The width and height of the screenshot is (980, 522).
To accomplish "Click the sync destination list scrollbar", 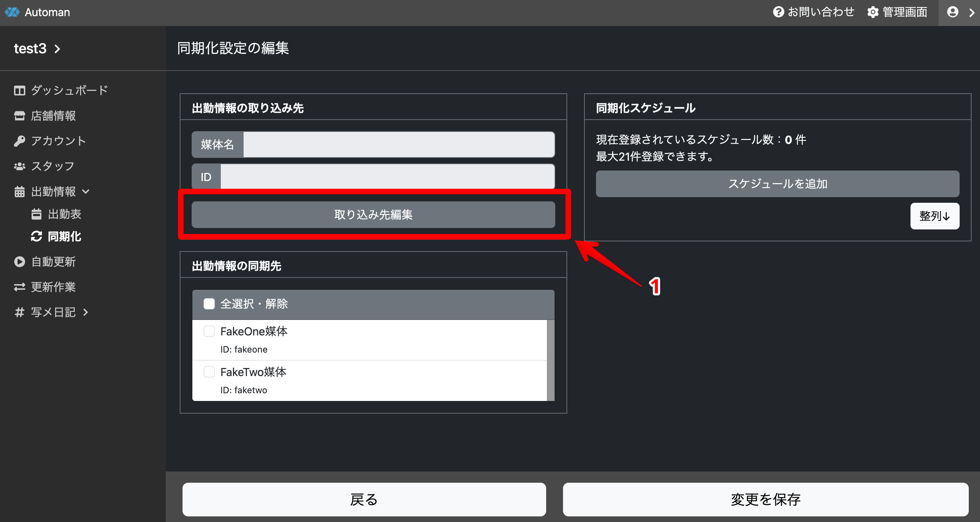I will coord(550,360).
